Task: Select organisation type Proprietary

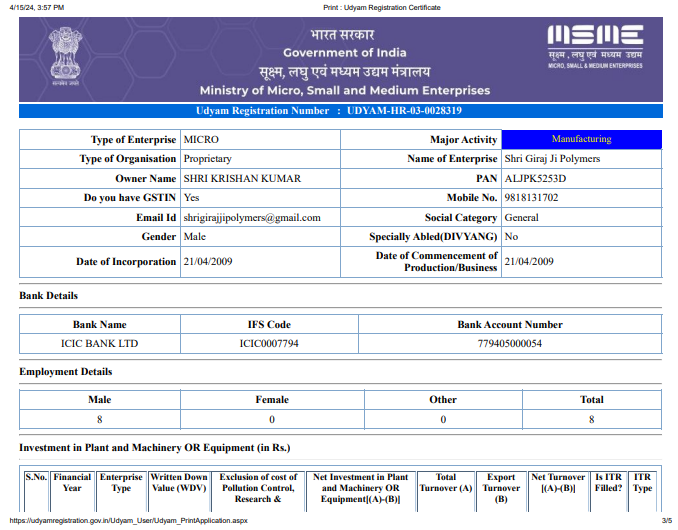Action: click(208, 159)
